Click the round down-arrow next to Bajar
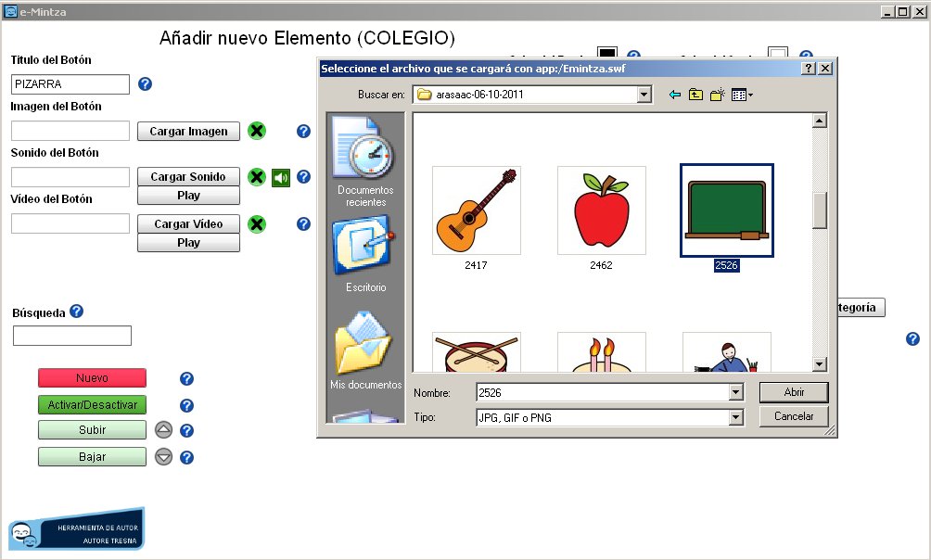The width and height of the screenshot is (931, 560). click(164, 457)
